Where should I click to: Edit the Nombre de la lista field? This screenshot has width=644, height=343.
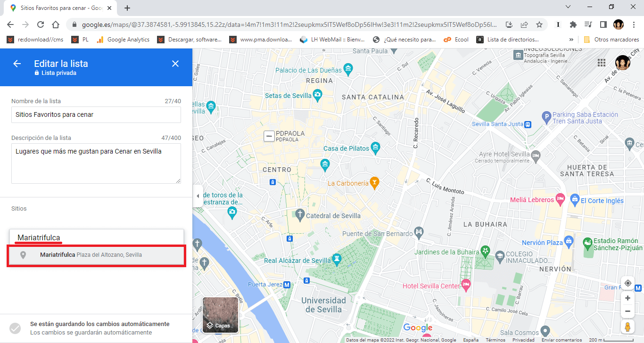click(x=96, y=114)
